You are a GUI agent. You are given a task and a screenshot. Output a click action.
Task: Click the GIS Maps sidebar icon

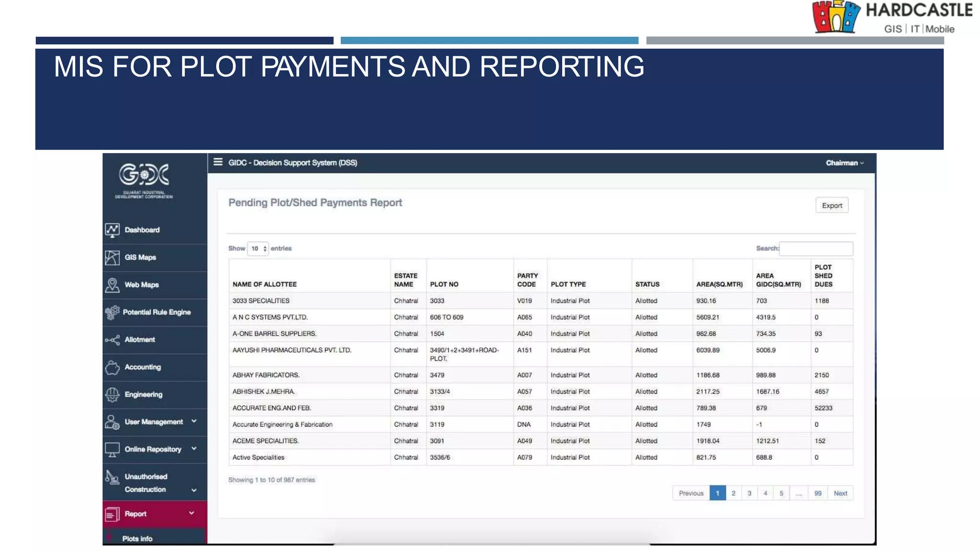pos(112,257)
